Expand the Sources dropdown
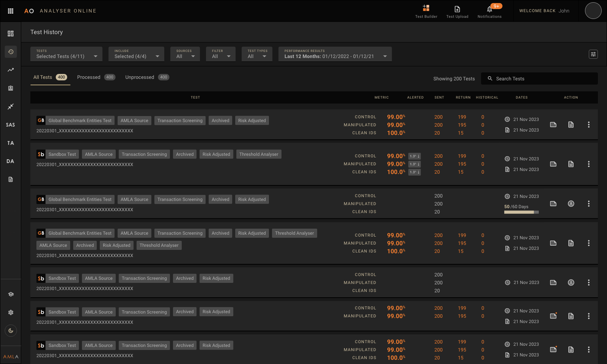Image resolution: width=607 pixels, height=364 pixels. (185, 54)
